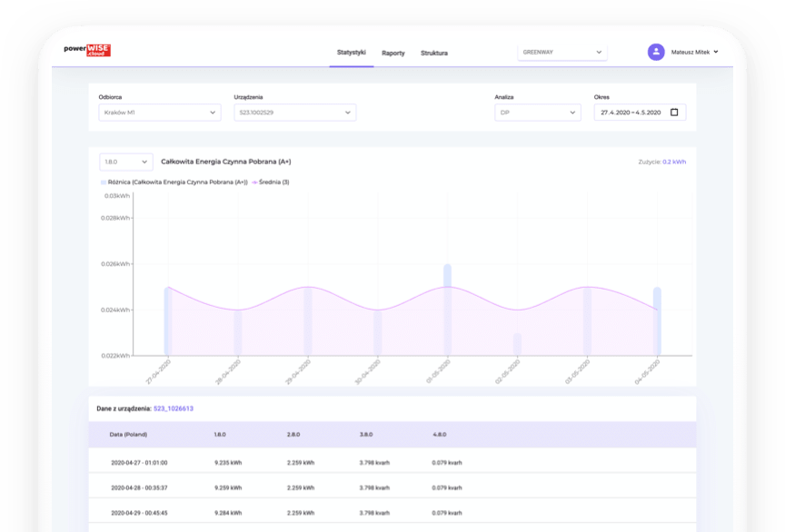Click the Okres date range field
The width and height of the screenshot is (785, 532).
640,113
